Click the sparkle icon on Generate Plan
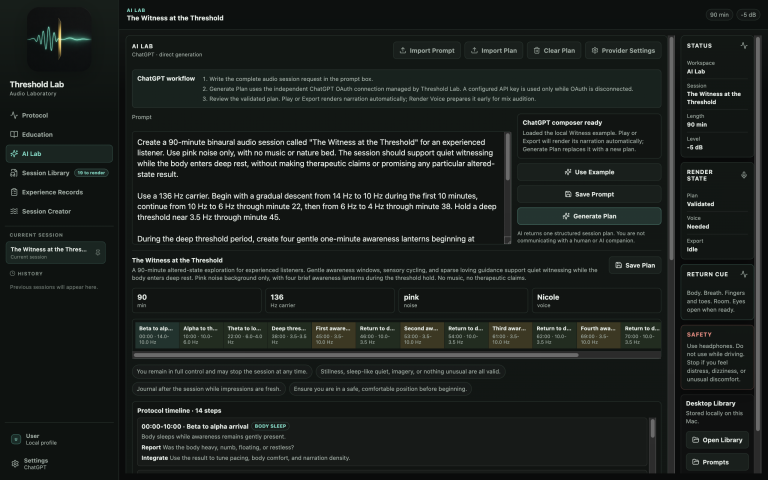 click(566, 216)
